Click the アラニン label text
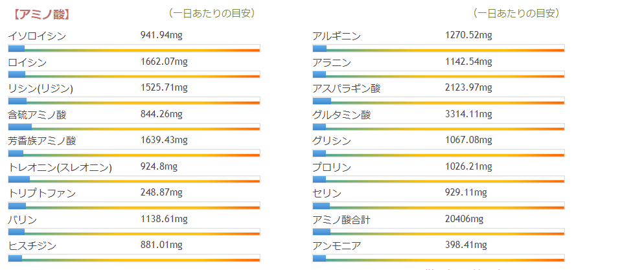The height and width of the screenshot is (270, 644). point(332,62)
